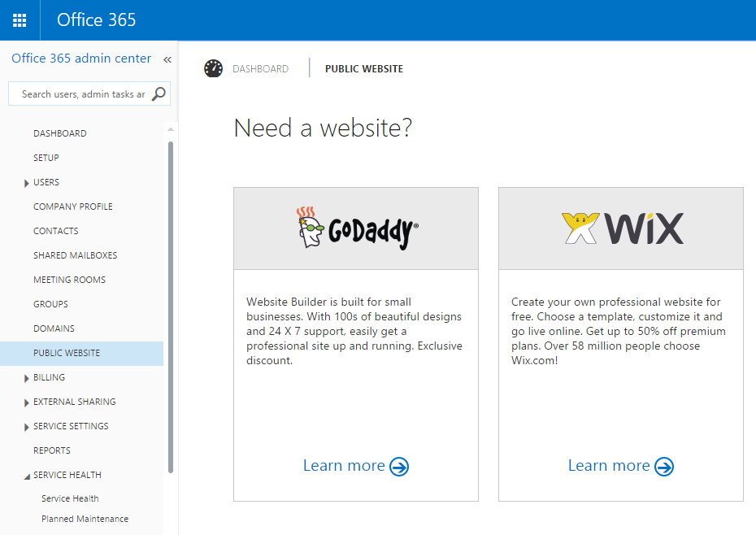Click the Need a website? heading

pos(323,128)
